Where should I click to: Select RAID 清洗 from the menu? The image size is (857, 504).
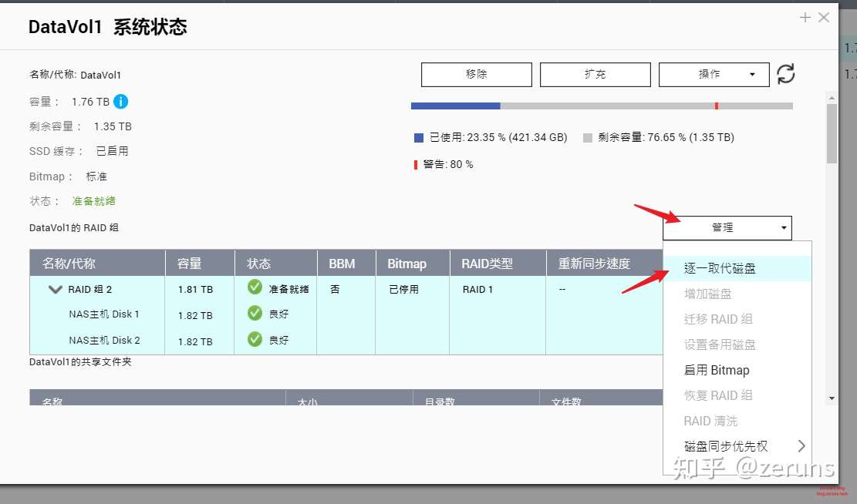tap(720, 420)
